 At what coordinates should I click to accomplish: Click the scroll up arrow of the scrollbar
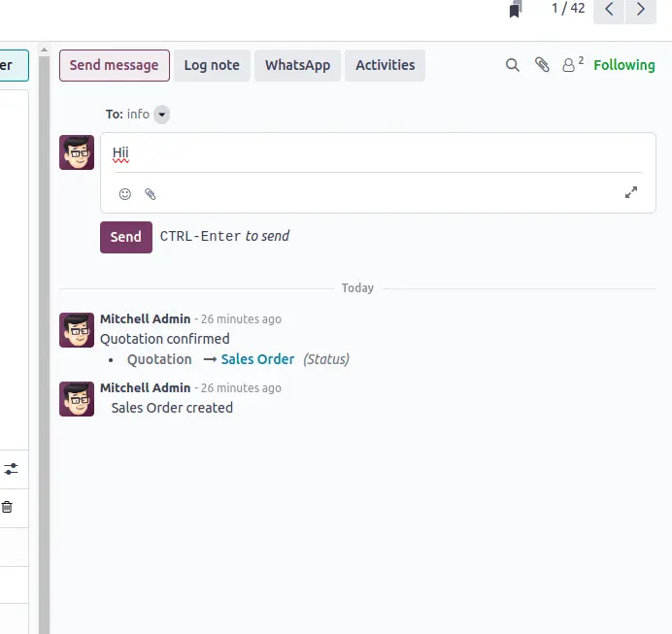tap(44, 50)
